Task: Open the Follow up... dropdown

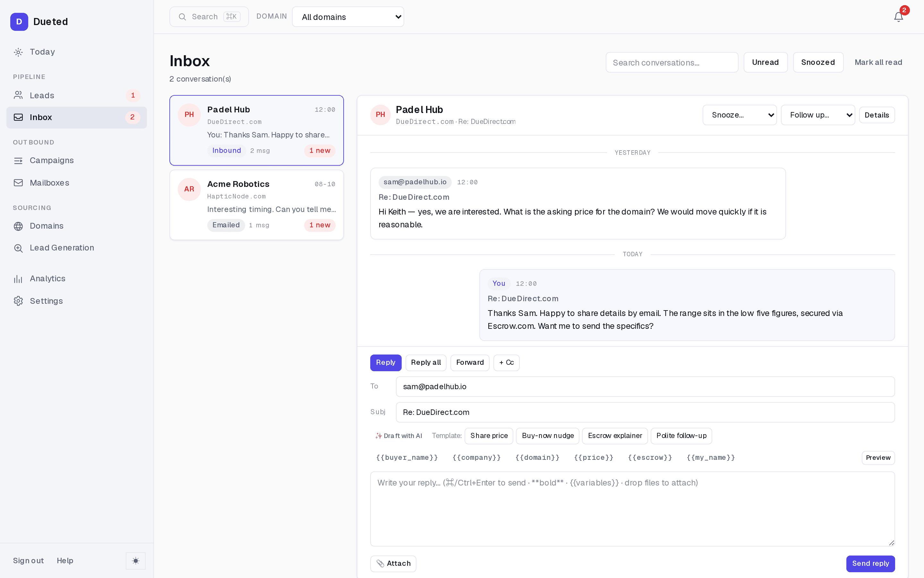Action: pyautogui.click(x=818, y=115)
